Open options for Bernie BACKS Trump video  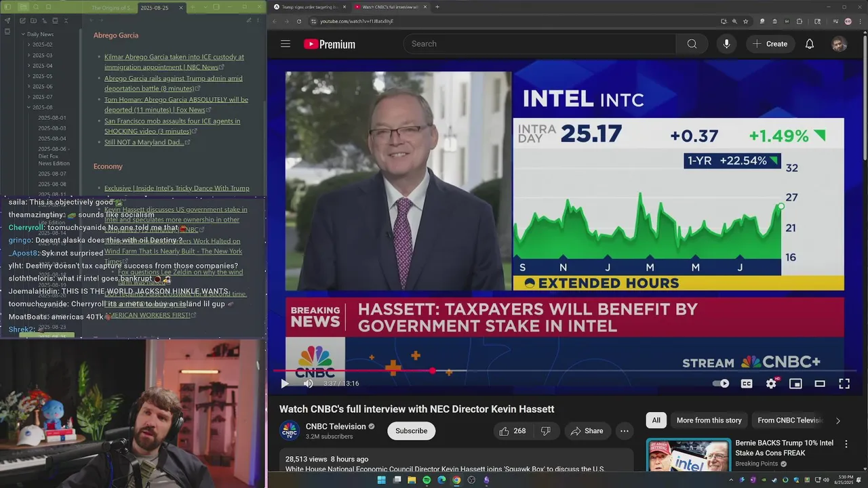[x=846, y=444]
